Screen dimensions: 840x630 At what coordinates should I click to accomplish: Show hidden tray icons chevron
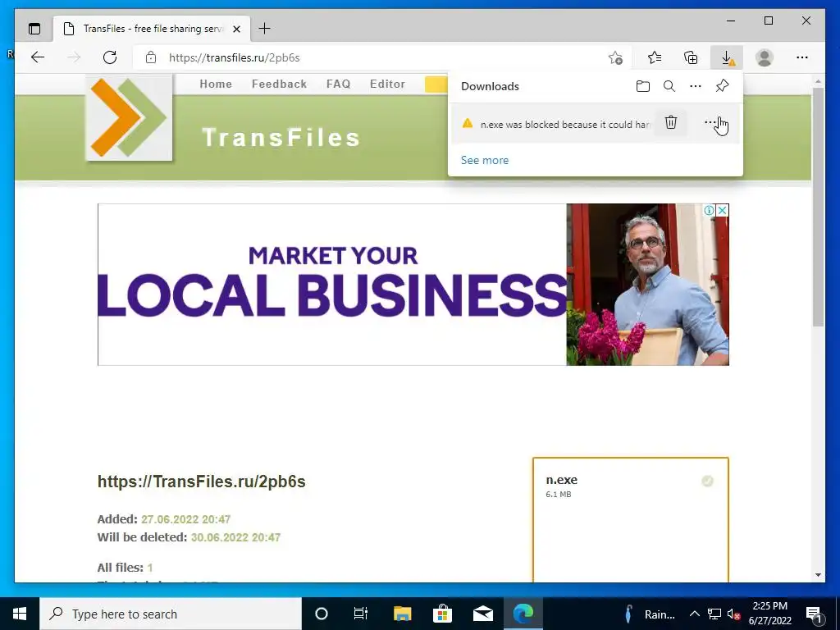(x=694, y=614)
